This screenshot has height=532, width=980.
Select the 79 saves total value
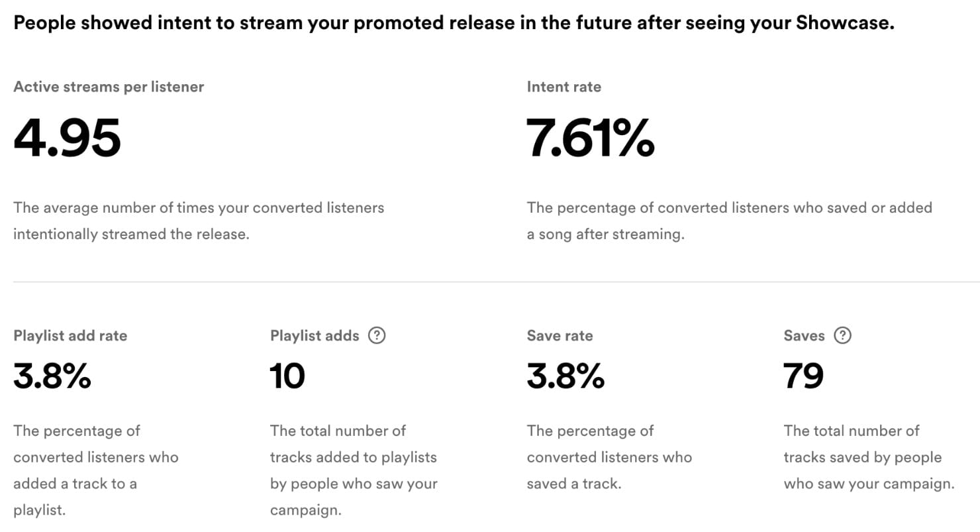[x=801, y=376]
